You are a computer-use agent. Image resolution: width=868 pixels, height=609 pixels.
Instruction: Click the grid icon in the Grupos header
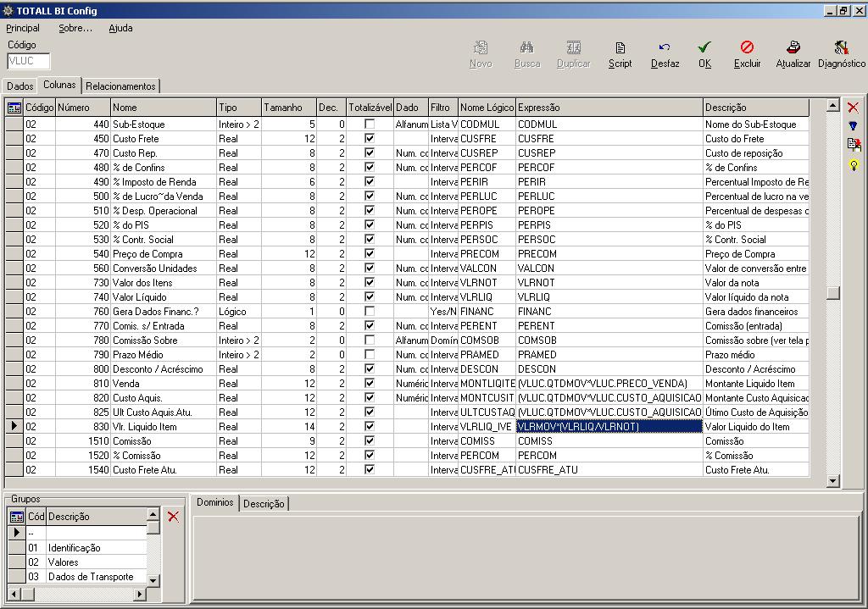point(17,517)
